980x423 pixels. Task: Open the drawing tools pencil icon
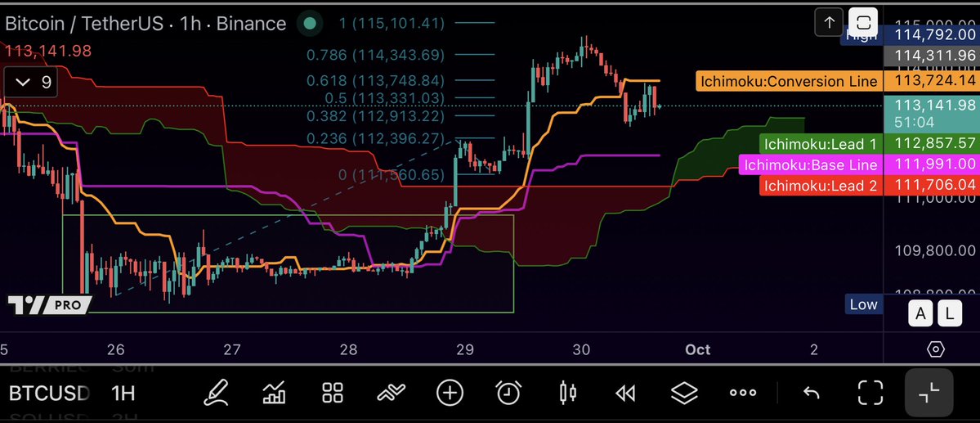217,393
